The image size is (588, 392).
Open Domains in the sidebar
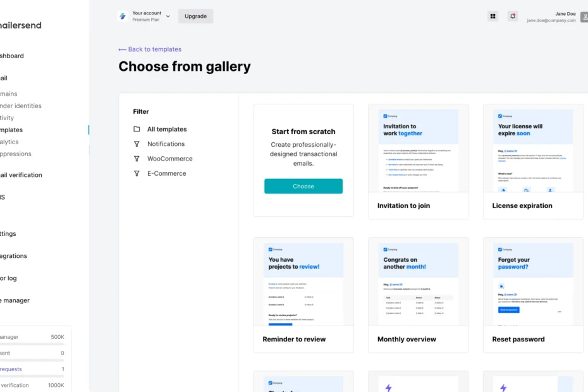click(x=9, y=94)
